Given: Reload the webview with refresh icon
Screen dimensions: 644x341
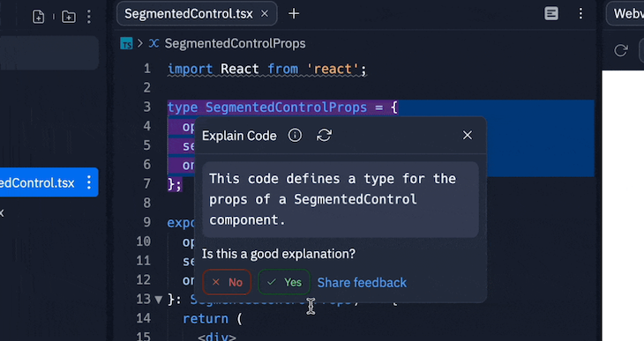Looking at the screenshot, I should [x=620, y=50].
